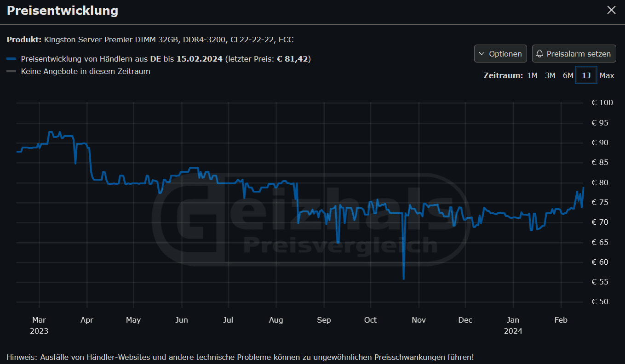Click the Kingston Server Premier product name
Viewport: 625px width, 364px height.
point(169,40)
